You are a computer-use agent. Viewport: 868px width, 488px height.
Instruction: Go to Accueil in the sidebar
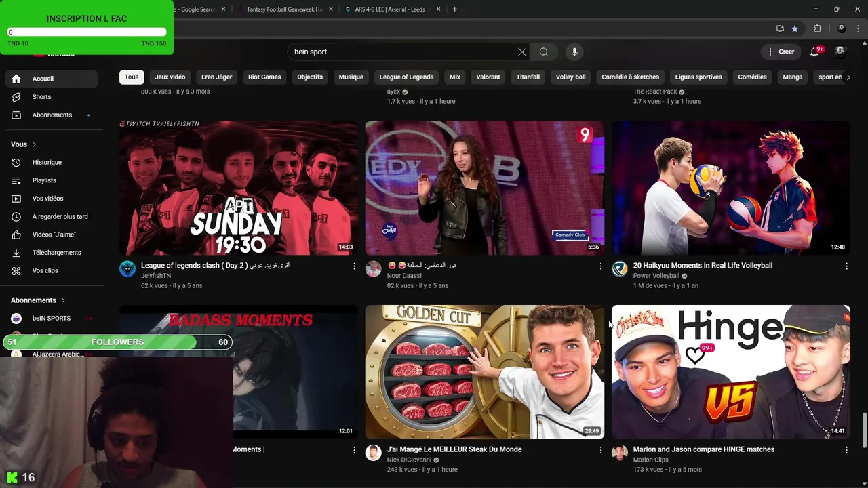click(x=52, y=79)
